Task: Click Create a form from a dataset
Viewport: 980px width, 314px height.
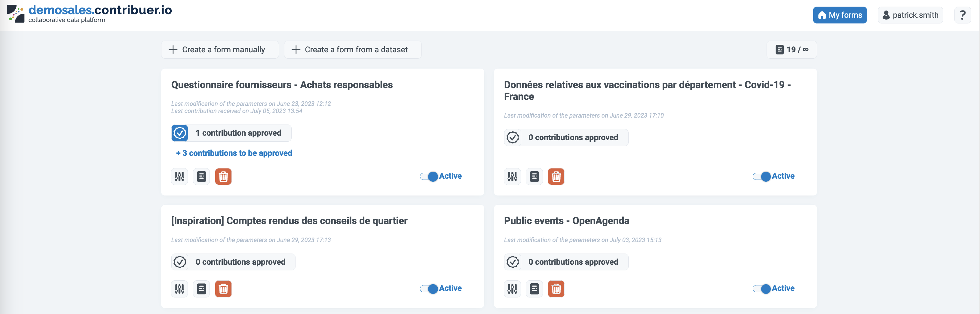Action: [x=352, y=50]
